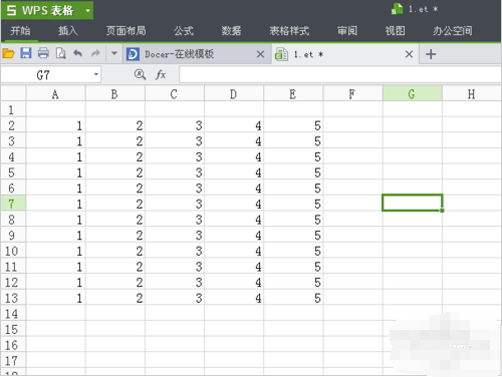Select highlighted row 7 header
The width and height of the screenshot is (502, 377).
(13, 204)
